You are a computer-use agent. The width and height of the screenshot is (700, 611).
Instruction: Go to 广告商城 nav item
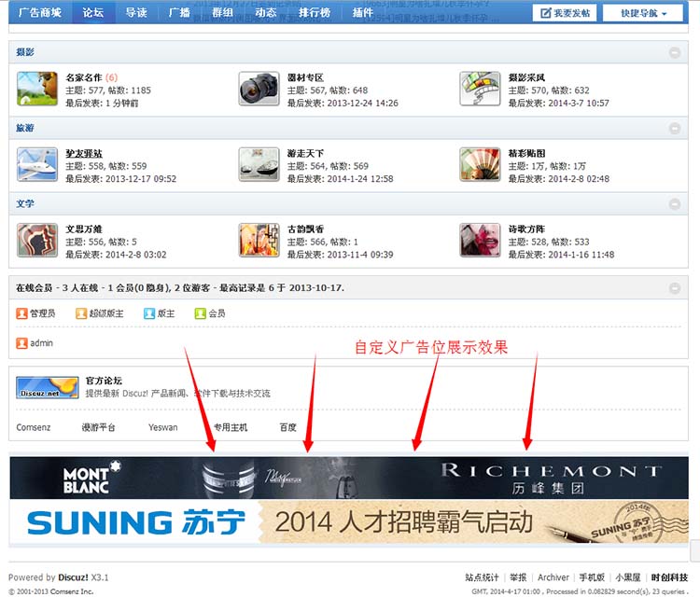pos(40,12)
